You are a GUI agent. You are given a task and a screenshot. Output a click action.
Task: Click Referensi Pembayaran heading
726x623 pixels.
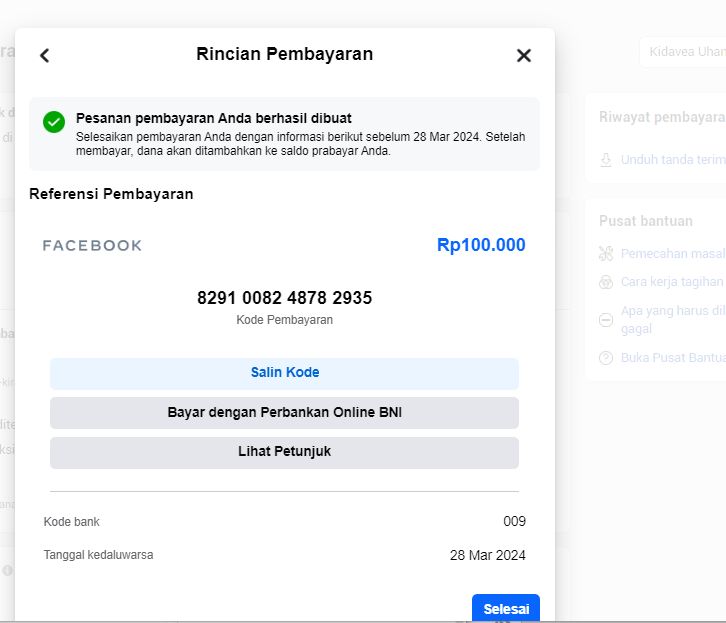pyautogui.click(x=111, y=194)
